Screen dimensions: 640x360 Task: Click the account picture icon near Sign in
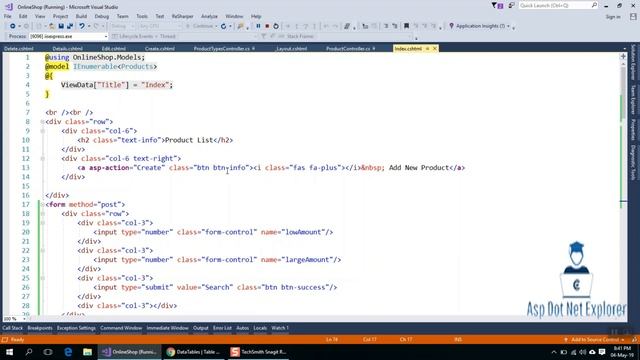(633, 17)
